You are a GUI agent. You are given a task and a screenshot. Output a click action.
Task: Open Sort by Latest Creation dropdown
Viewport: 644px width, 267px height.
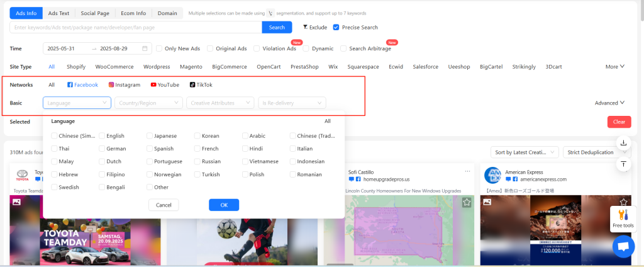(525, 152)
